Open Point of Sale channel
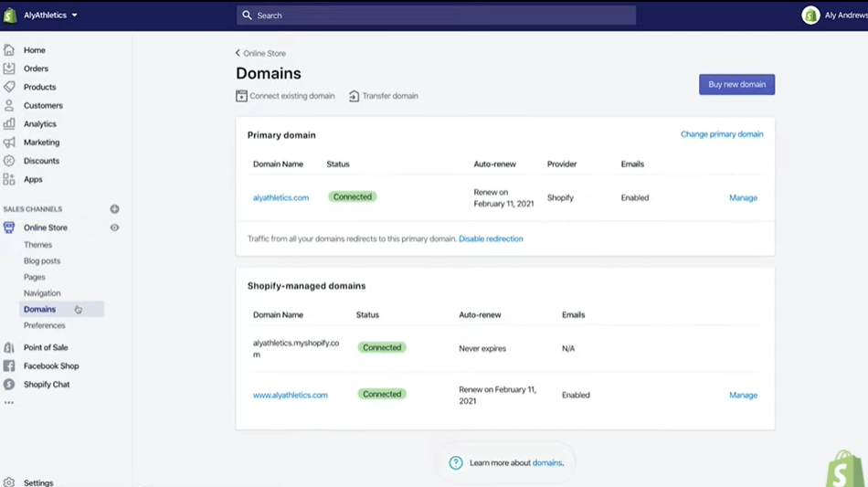The height and width of the screenshot is (487, 868). pyautogui.click(x=46, y=347)
